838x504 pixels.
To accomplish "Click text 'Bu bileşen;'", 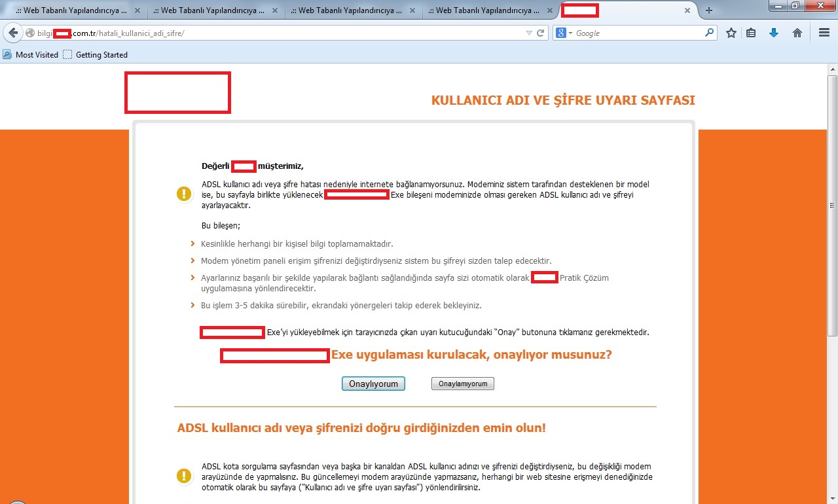I will coord(221,226).
